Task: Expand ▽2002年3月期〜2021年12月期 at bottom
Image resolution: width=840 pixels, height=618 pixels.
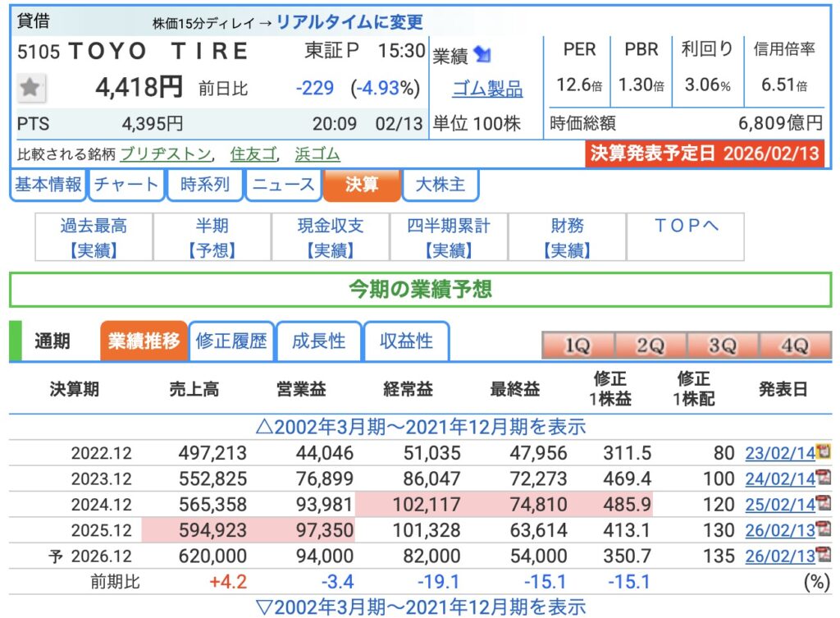Action: coord(421,607)
